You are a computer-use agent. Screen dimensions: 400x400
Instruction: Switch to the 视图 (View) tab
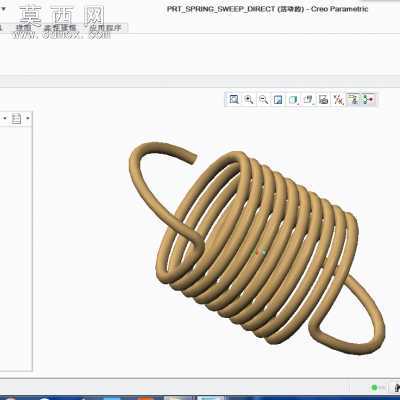coord(24,28)
